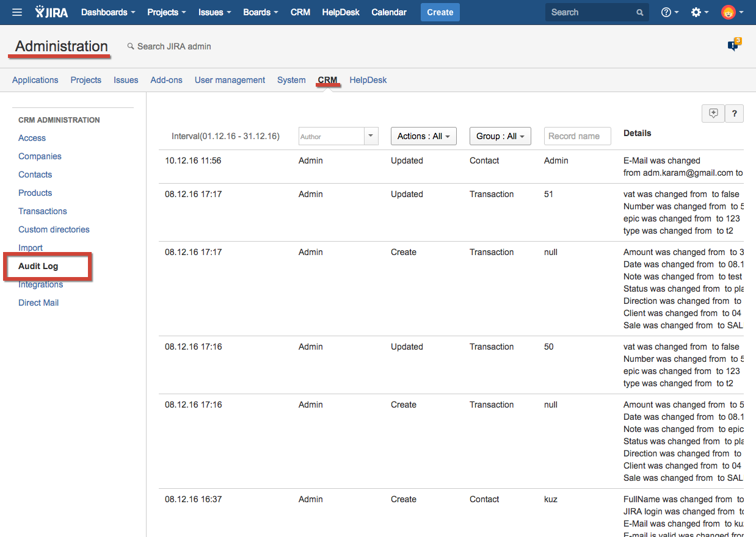Switch to the User management tab
This screenshot has width=756, height=537.
pyautogui.click(x=230, y=80)
